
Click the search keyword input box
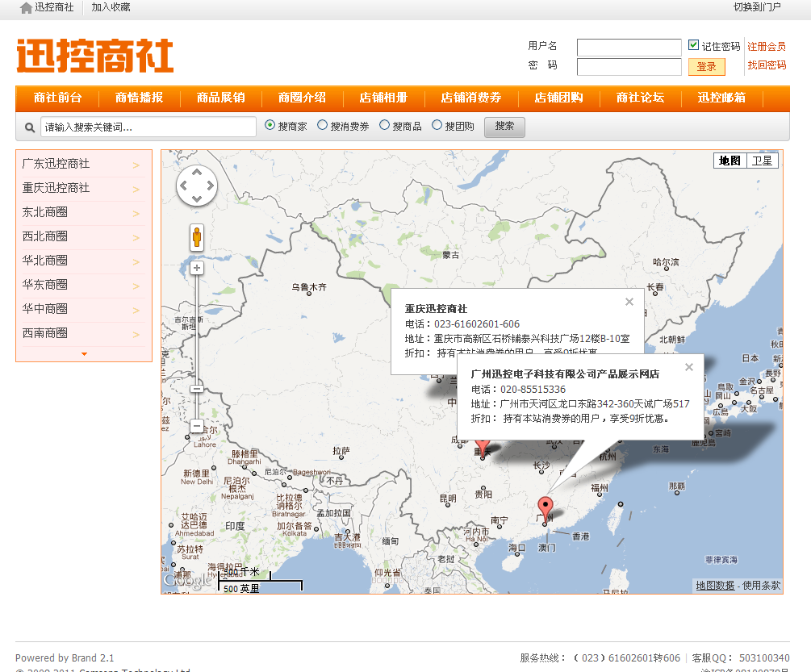[x=148, y=127]
